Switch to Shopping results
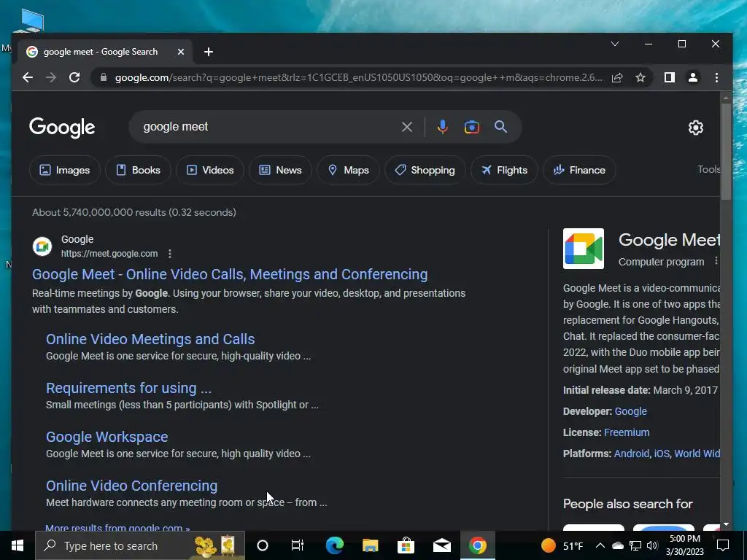Screen dimensions: 747x560 [425, 170]
